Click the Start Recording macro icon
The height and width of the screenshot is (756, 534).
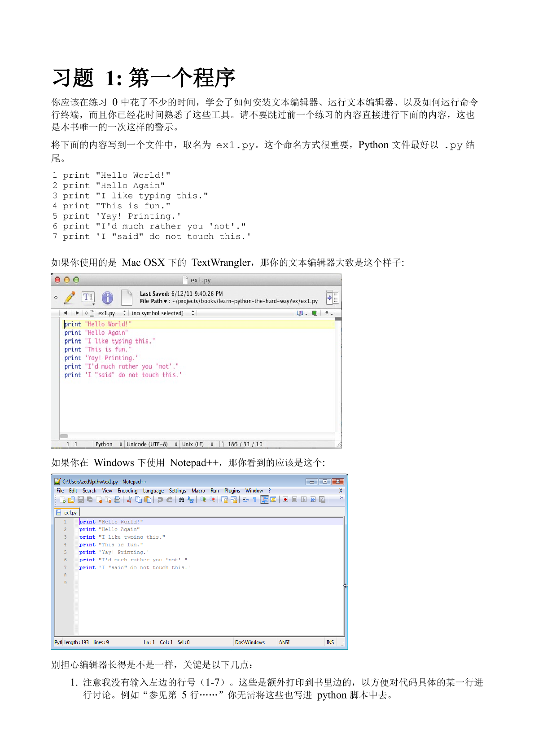click(x=285, y=499)
